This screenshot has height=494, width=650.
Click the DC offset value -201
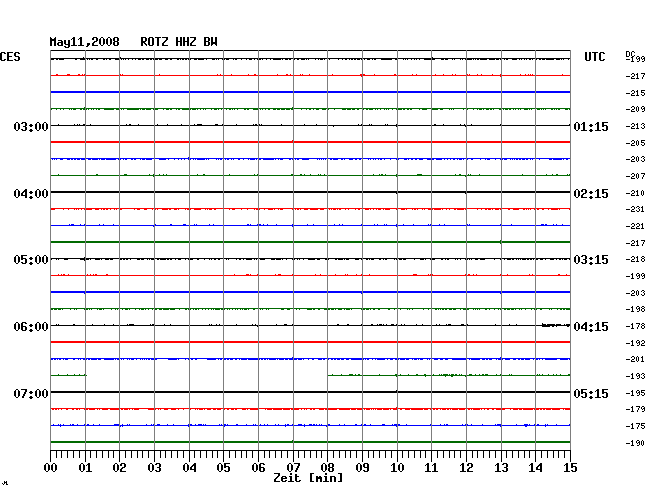(x=635, y=359)
